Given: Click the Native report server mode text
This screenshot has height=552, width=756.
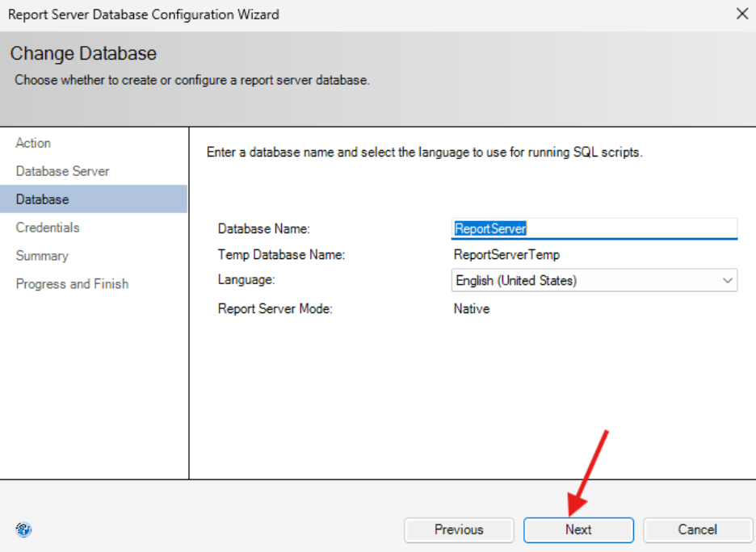Looking at the screenshot, I should tap(472, 308).
